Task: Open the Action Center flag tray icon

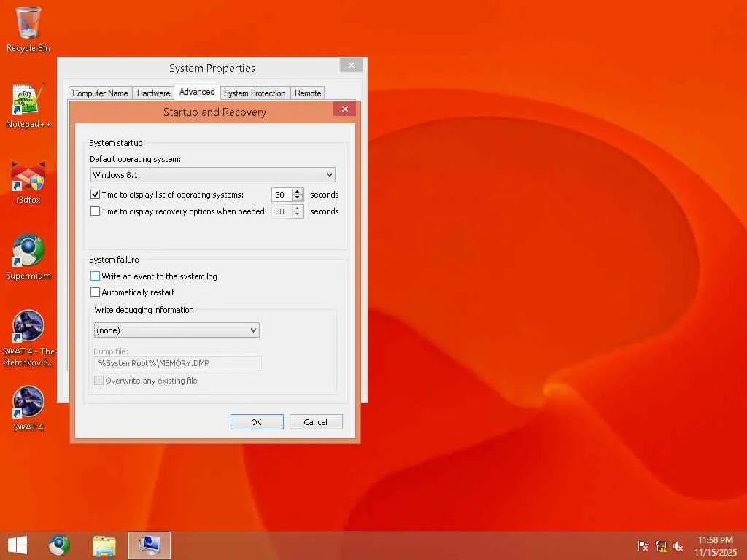Action: point(643,546)
